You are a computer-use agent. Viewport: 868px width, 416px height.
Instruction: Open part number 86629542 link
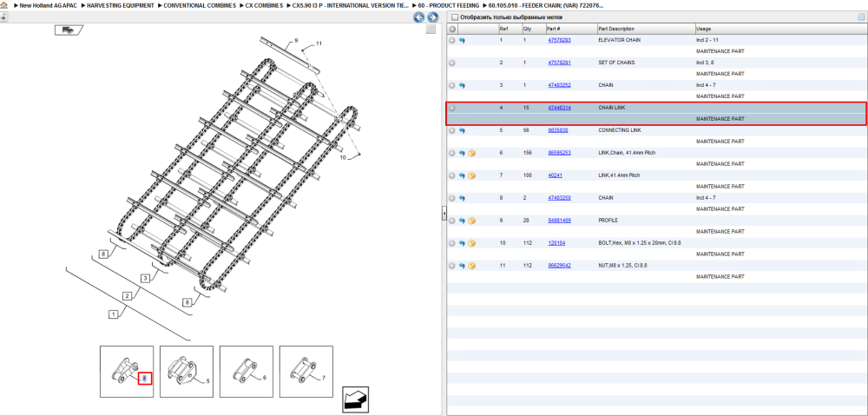[x=559, y=266]
